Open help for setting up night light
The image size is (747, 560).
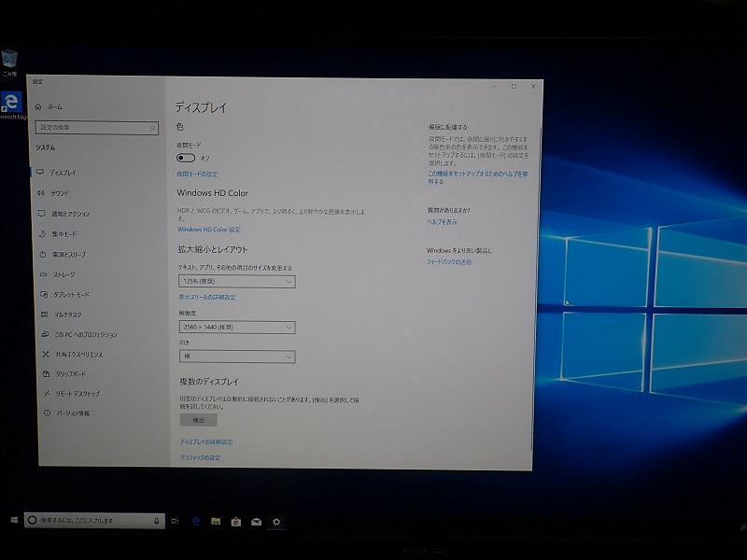tap(478, 177)
